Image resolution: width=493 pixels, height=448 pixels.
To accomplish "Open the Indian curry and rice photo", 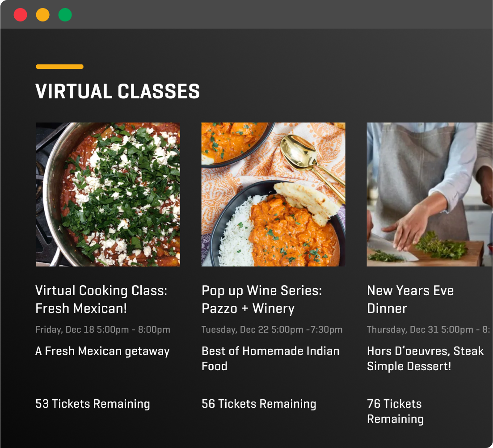I will [273, 194].
